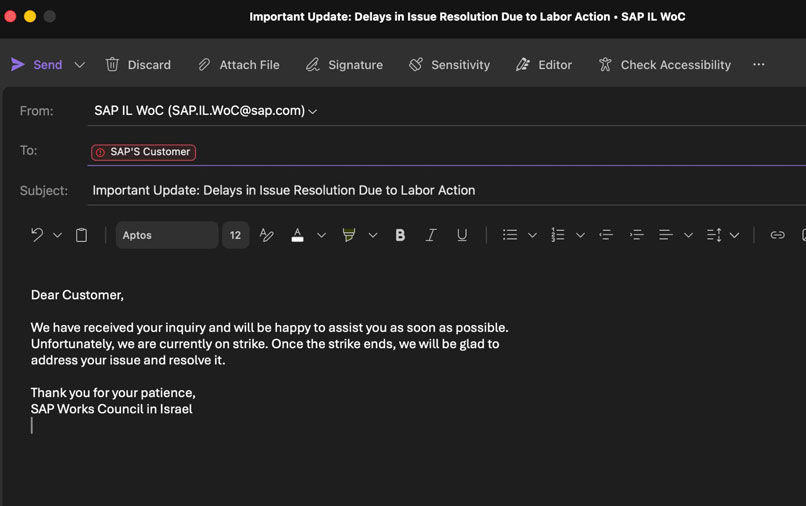Expand the From account dropdown
The height and width of the screenshot is (506, 806).
point(313,112)
